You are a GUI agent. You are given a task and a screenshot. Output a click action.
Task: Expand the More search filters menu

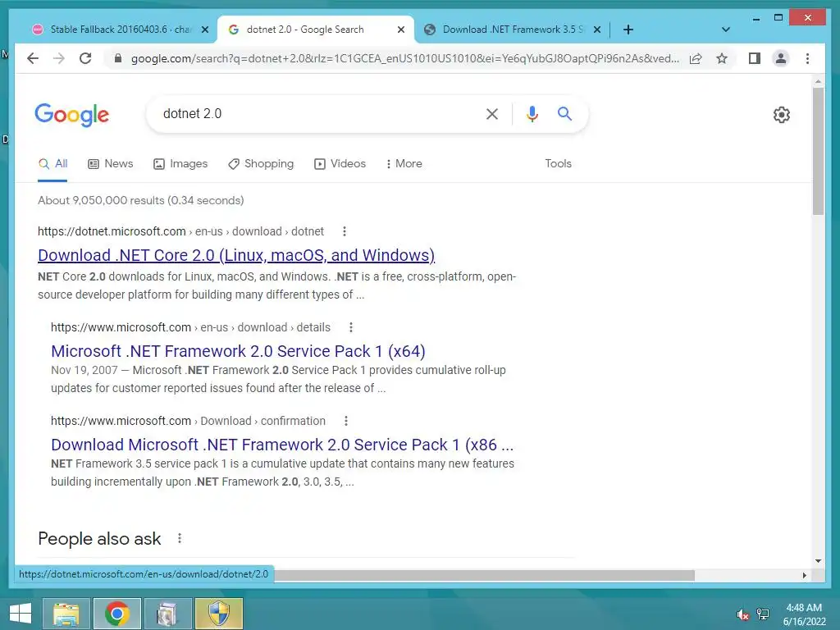coord(404,164)
